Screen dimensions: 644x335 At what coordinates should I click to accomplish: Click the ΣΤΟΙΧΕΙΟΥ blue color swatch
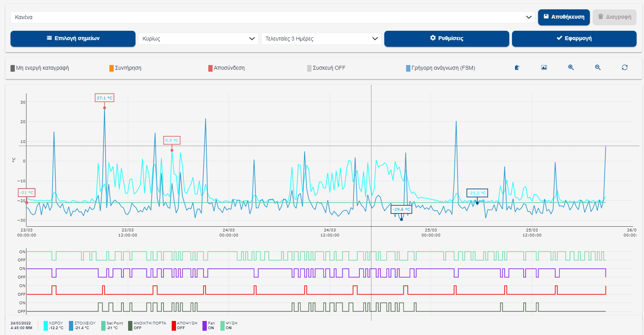click(71, 326)
